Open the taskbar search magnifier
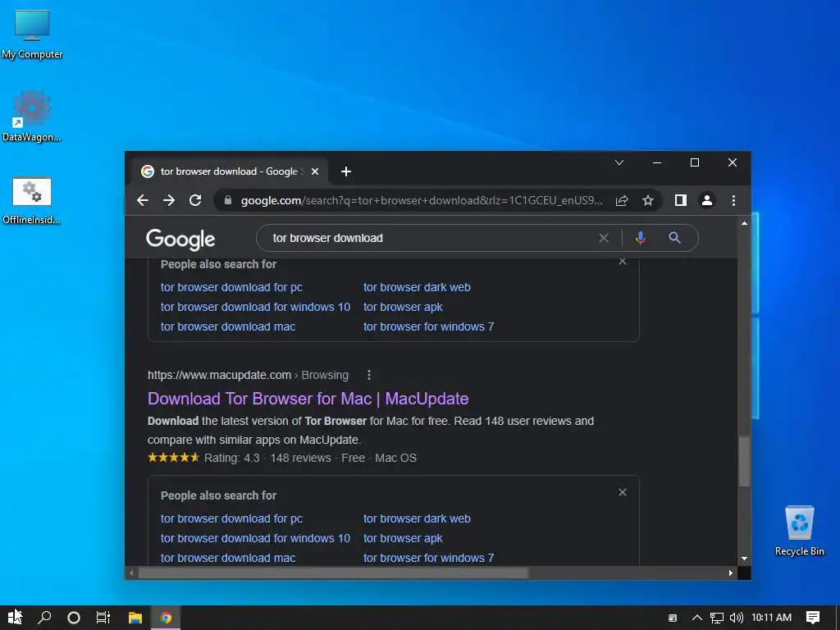This screenshot has width=840, height=630. point(44,618)
